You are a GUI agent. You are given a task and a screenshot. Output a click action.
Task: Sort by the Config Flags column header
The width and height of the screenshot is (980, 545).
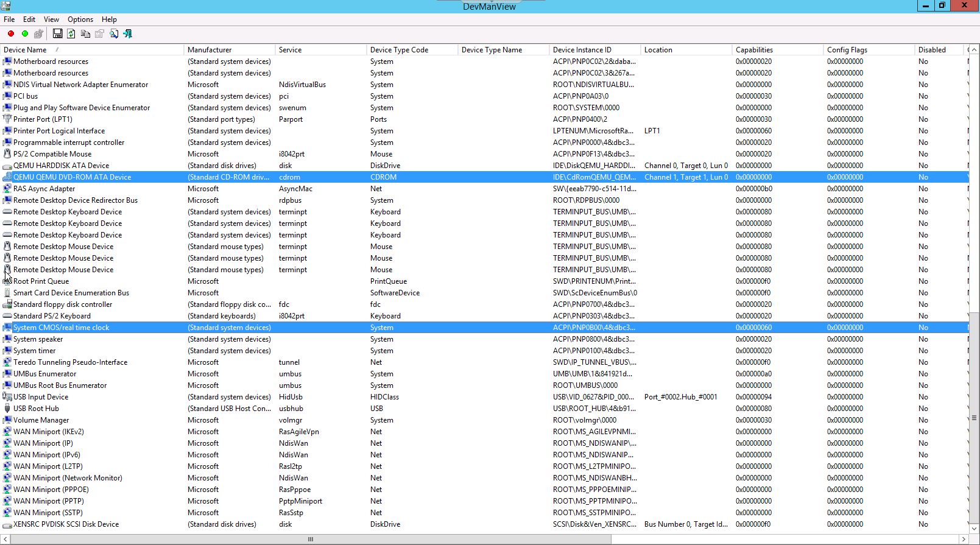(869, 50)
